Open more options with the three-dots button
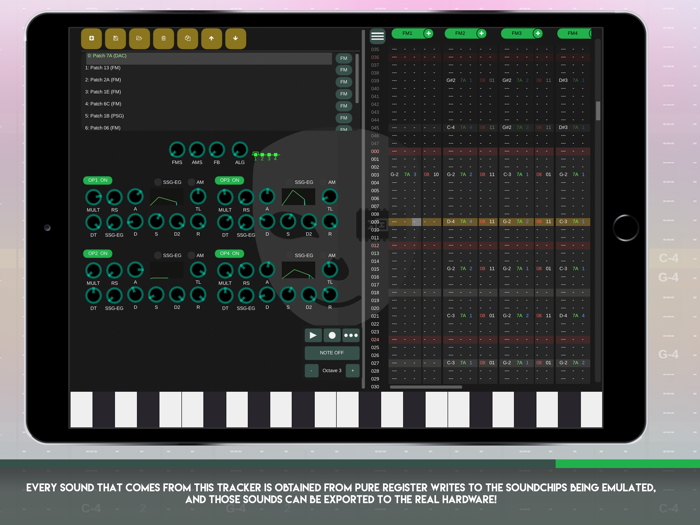 [351, 335]
